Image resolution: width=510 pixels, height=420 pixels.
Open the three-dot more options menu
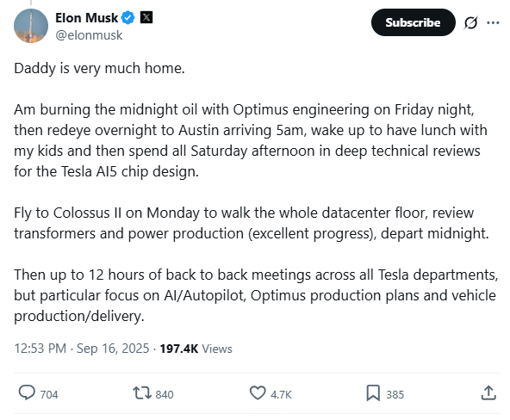[493, 22]
